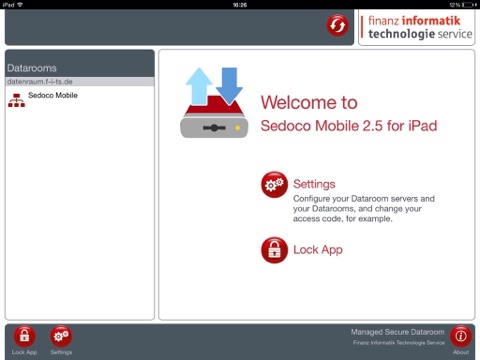Tap the battery indicator in status bar
This screenshot has height=360, width=480.
(x=469, y=5)
